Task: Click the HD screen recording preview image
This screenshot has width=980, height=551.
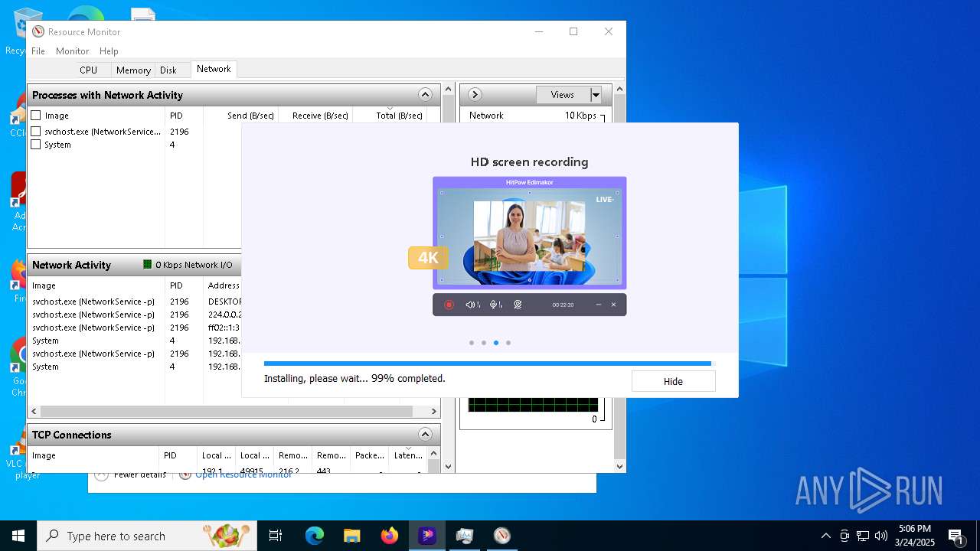Action: (529, 233)
